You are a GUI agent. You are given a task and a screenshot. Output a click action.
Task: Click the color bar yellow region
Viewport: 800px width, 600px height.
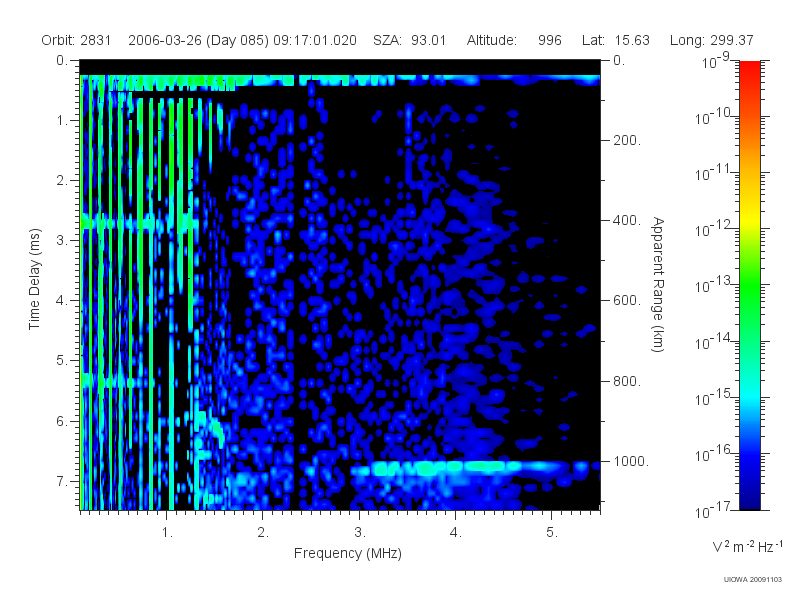(749, 217)
